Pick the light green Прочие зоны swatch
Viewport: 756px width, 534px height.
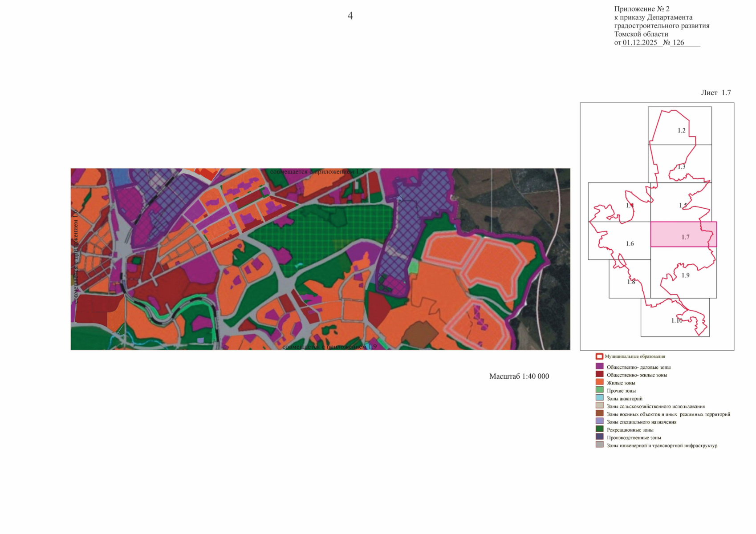click(599, 390)
